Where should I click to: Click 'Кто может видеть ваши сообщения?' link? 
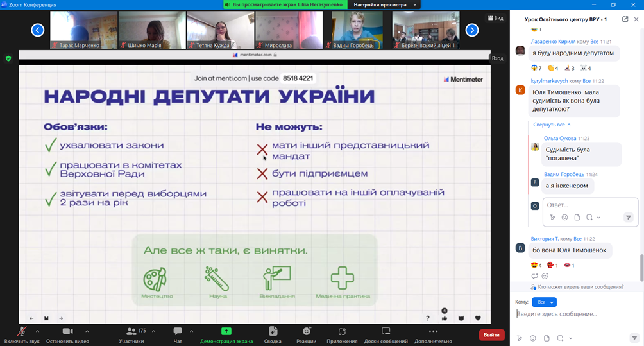580,287
